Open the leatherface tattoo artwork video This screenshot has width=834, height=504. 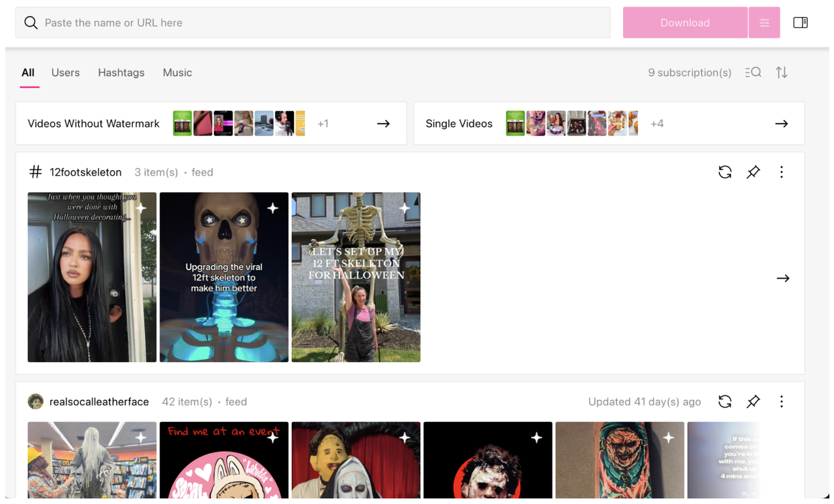click(x=620, y=460)
